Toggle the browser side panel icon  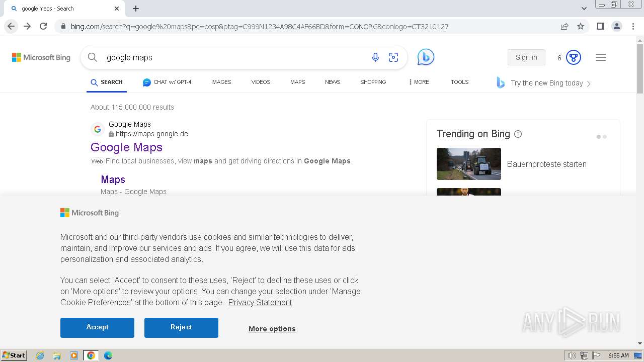(600, 26)
